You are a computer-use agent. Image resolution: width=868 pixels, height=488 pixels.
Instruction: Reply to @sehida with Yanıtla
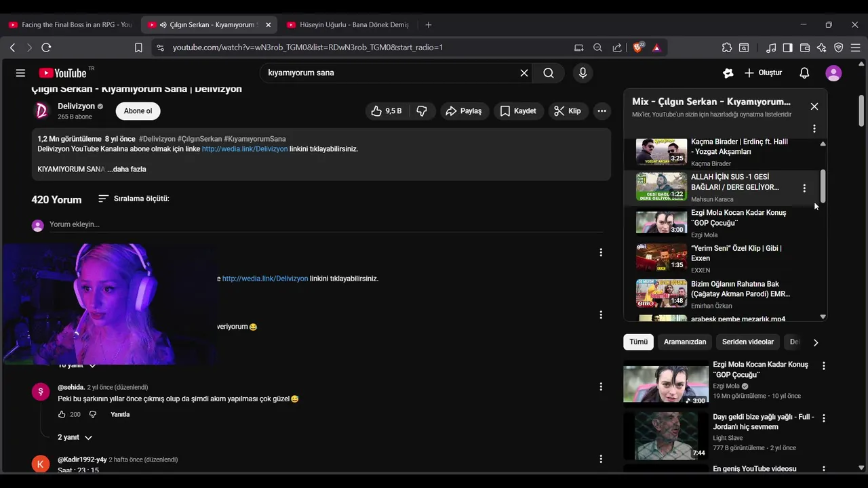click(x=120, y=415)
